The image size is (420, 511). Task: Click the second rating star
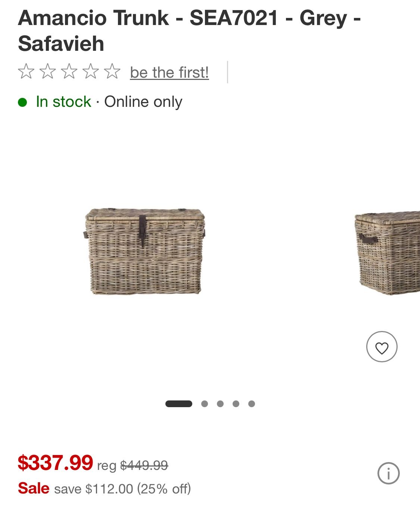coord(48,71)
